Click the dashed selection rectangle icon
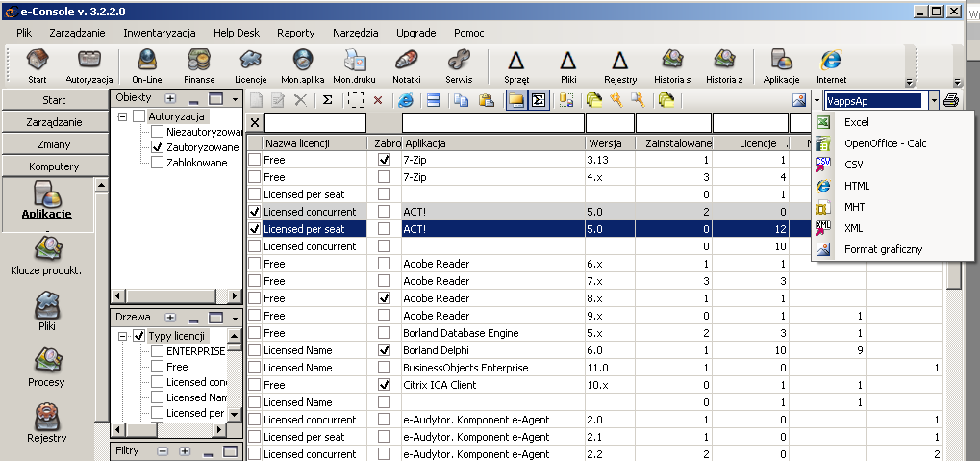The height and width of the screenshot is (461, 980). (356, 100)
